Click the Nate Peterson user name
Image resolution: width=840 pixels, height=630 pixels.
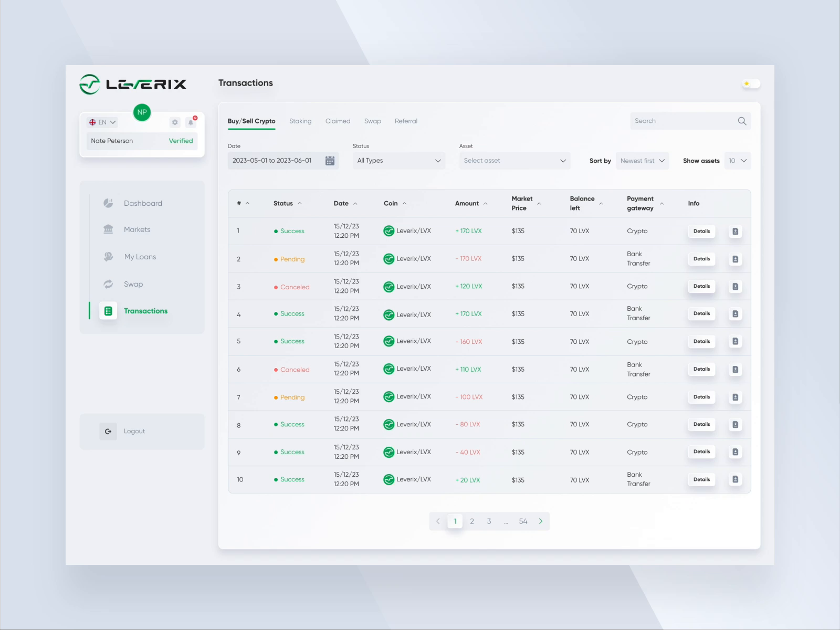pos(112,141)
